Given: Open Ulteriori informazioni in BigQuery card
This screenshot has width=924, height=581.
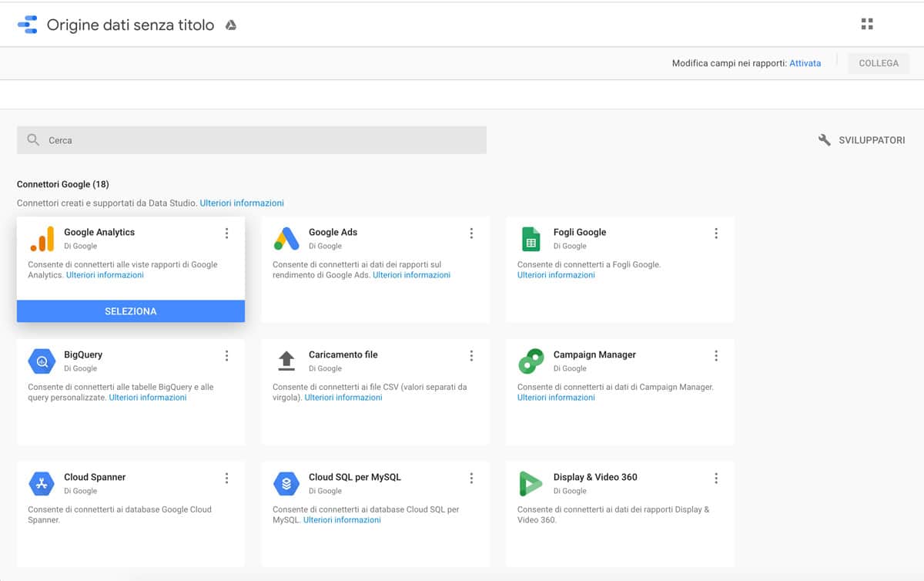Looking at the screenshot, I should [x=148, y=398].
